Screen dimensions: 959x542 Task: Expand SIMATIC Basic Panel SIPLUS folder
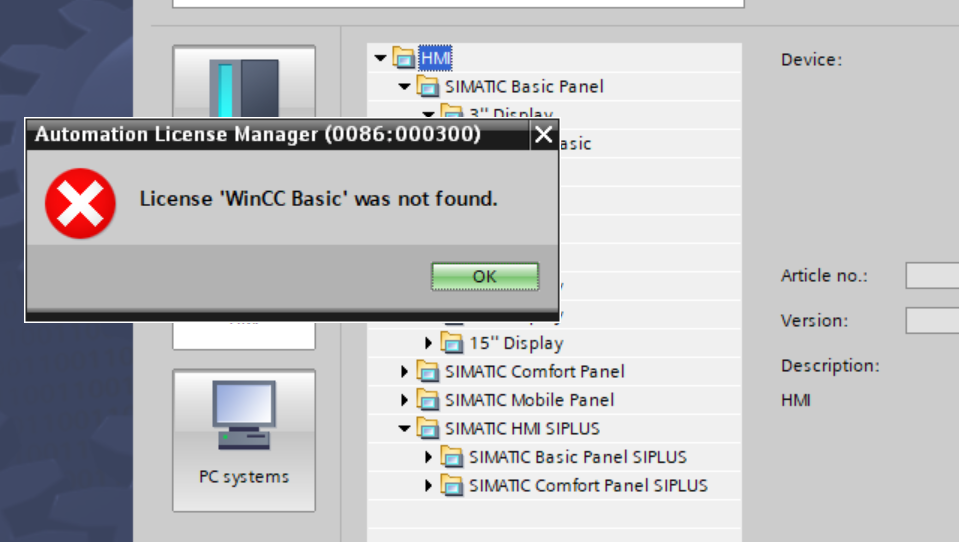[x=429, y=457]
